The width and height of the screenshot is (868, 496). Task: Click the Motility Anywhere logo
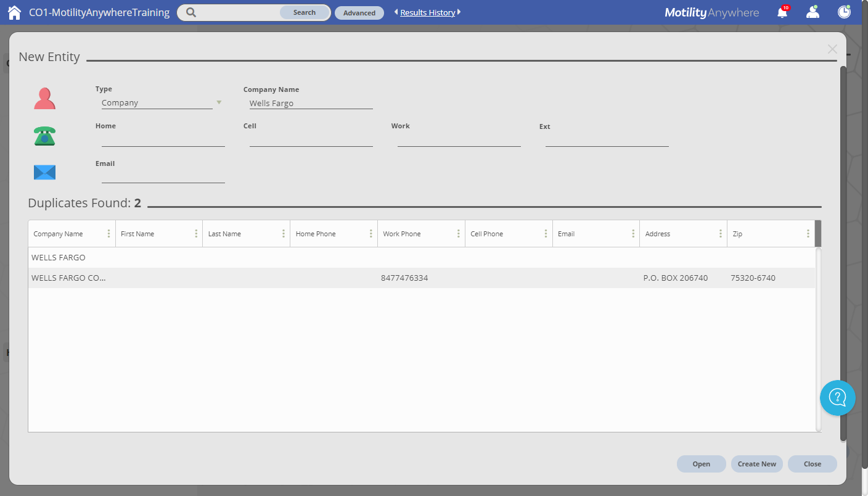click(x=712, y=12)
